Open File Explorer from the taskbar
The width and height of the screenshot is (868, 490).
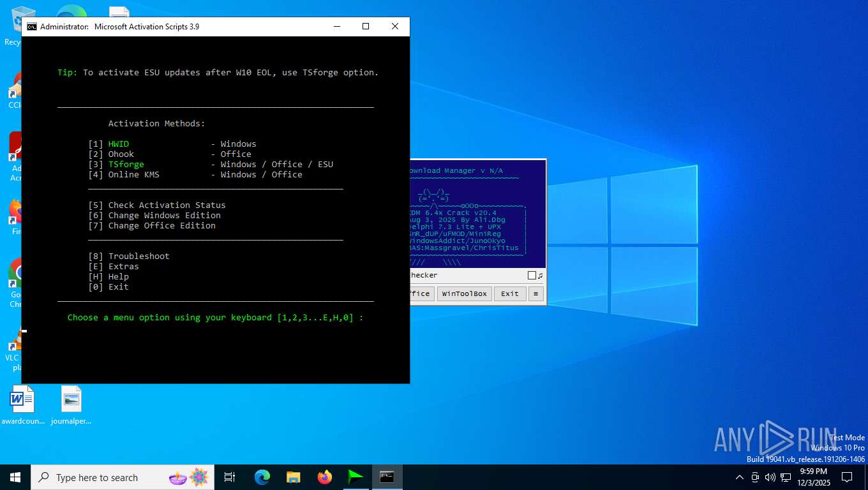click(x=294, y=477)
